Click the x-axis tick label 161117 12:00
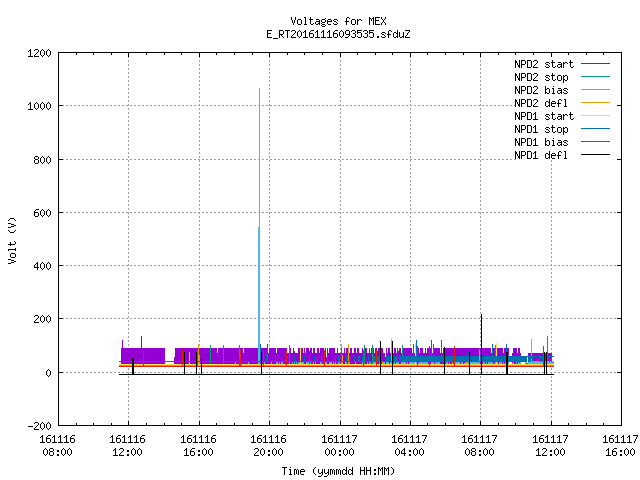The width and height of the screenshot is (640, 480). [550, 446]
